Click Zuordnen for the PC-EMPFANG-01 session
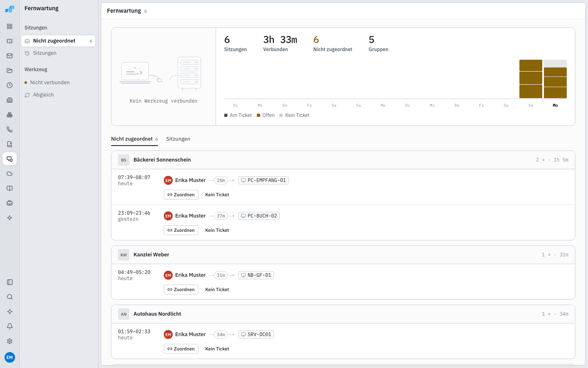The image size is (588, 368). click(181, 195)
